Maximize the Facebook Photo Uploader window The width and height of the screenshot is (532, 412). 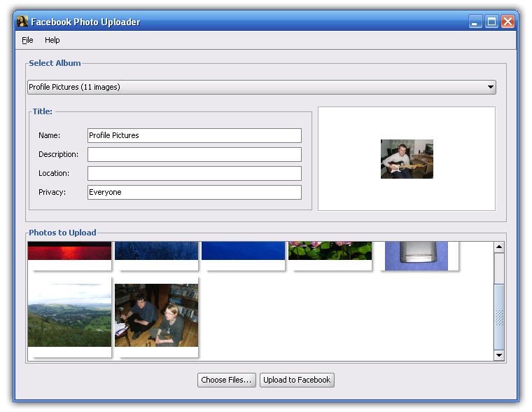[491, 22]
